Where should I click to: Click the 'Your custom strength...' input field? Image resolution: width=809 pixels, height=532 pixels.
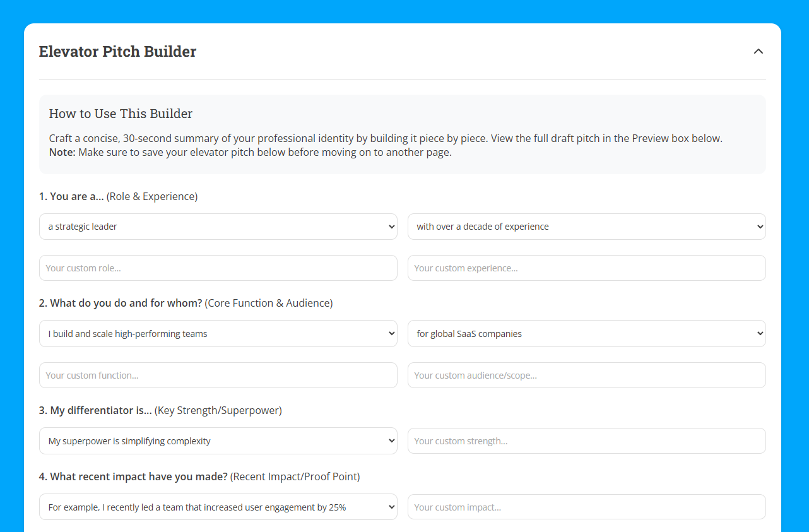(x=586, y=440)
